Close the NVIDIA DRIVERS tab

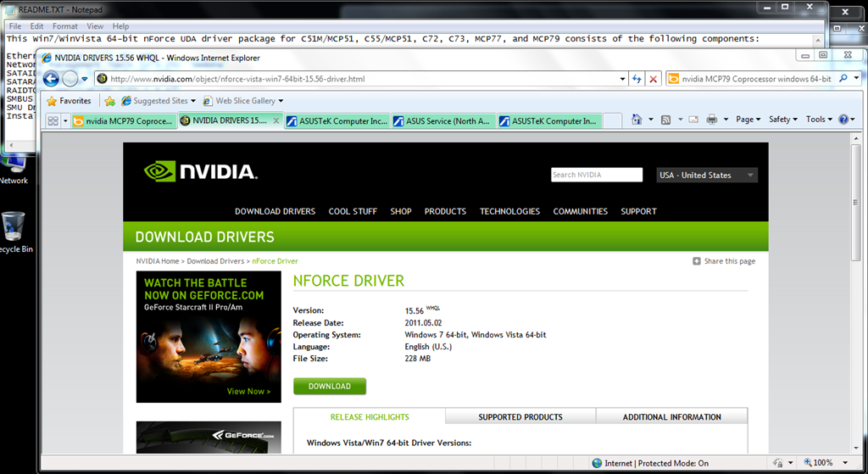point(276,120)
